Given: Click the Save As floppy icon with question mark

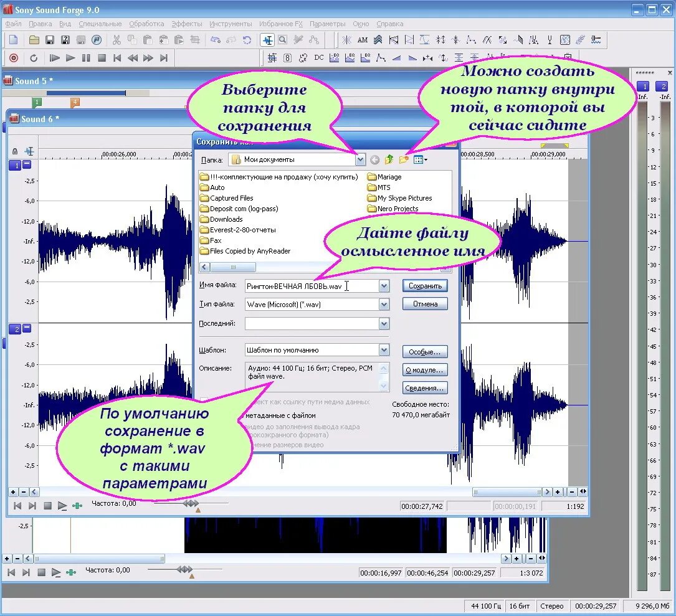Looking at the screenshot, I should point(65,40).
